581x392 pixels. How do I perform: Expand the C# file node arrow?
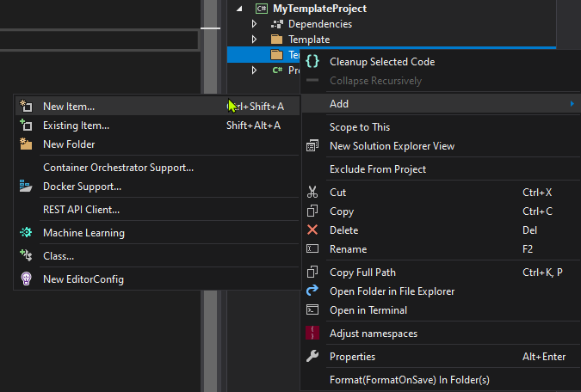click(254, 70)
